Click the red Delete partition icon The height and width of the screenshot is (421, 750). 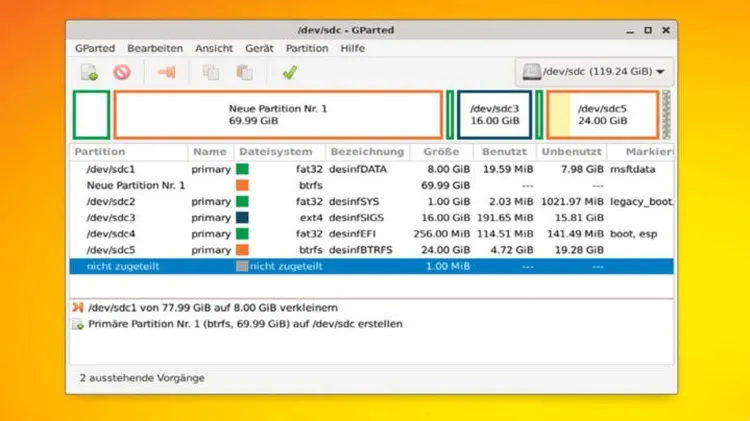point(122,72)
